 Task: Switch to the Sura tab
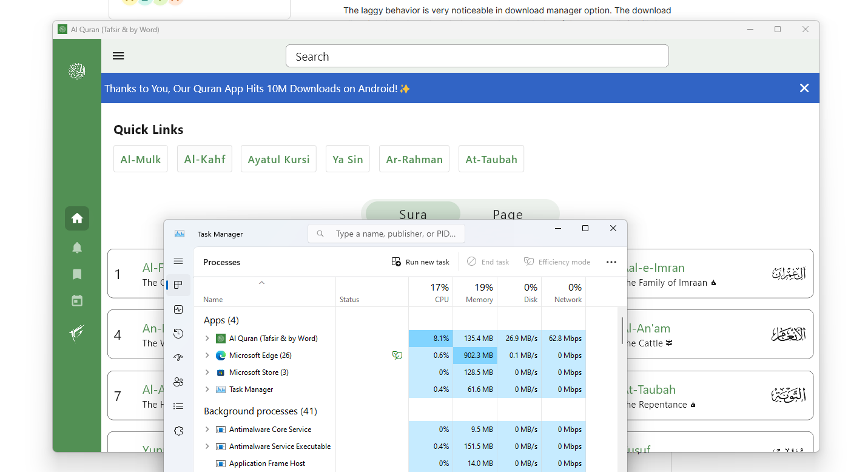click(413, 214)
